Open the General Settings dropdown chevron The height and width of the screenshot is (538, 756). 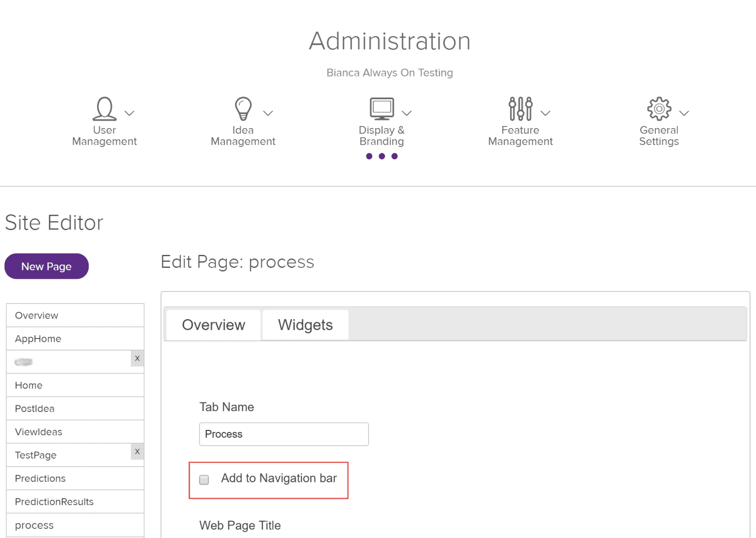point(684,113)
